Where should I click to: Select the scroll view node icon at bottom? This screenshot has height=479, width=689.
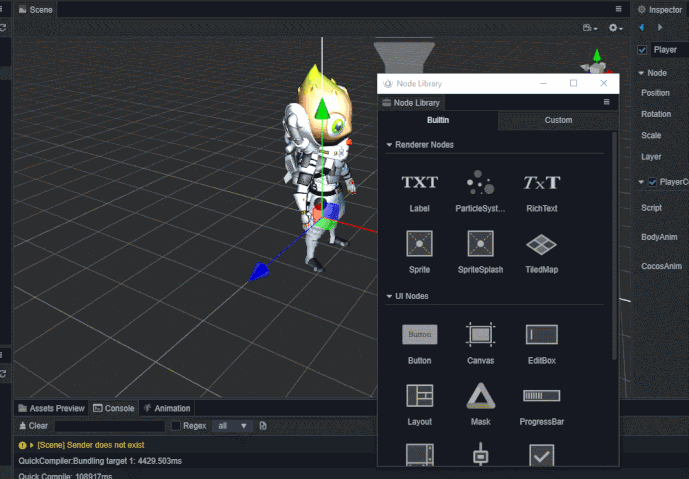pos(420,455)
